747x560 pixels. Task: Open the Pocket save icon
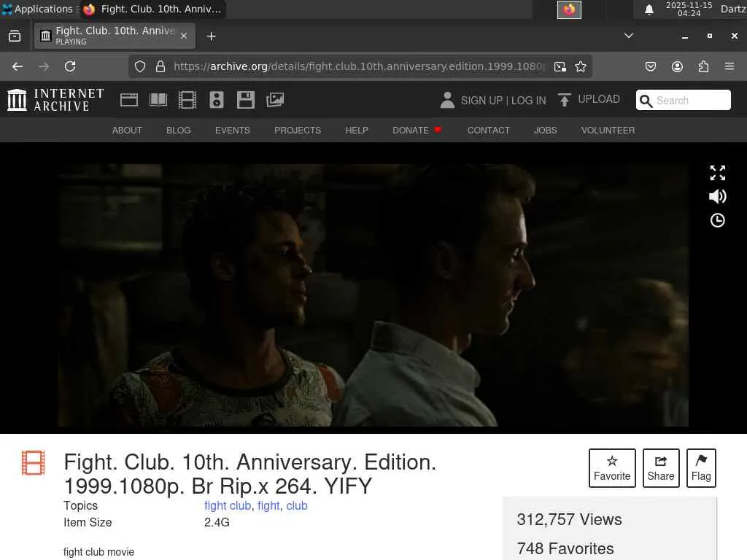coord(651,66)
